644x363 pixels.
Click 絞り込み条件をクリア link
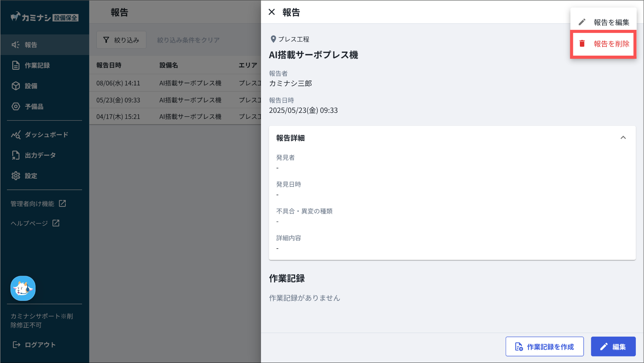pyautogui.click(x=188, y=40)
